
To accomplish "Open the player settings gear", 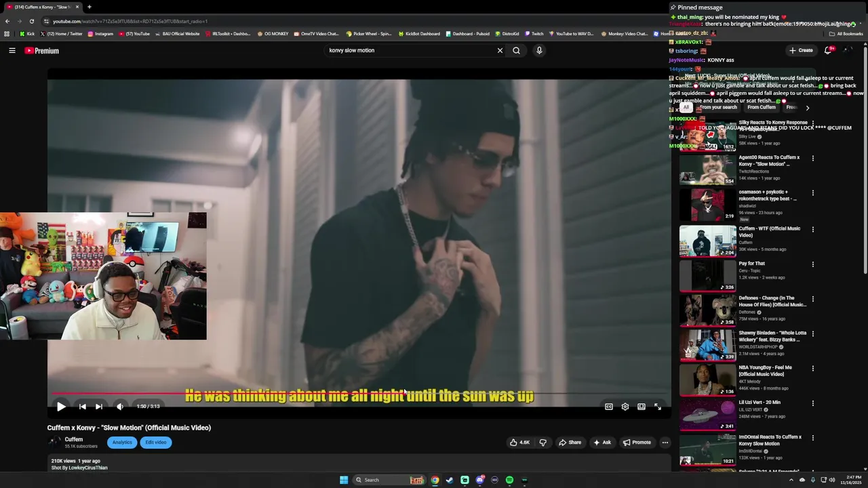I will pos(625,407).
